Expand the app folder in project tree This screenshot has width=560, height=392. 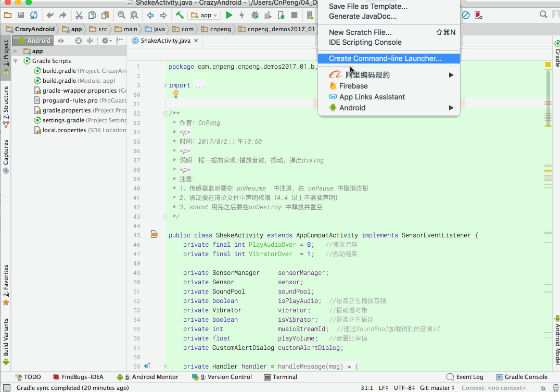(x=16, y=51)
